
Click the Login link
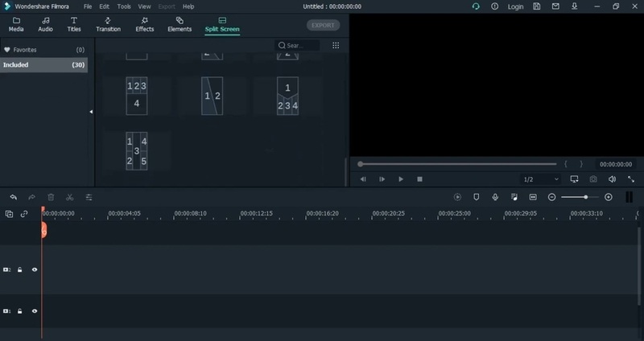pyautogui.click(x=516, y=6)
